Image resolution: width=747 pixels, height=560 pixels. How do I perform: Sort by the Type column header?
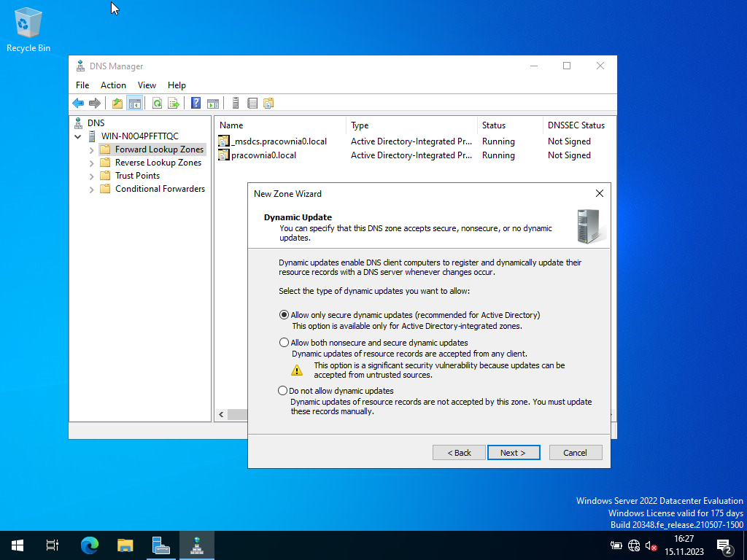coord(411,125)
